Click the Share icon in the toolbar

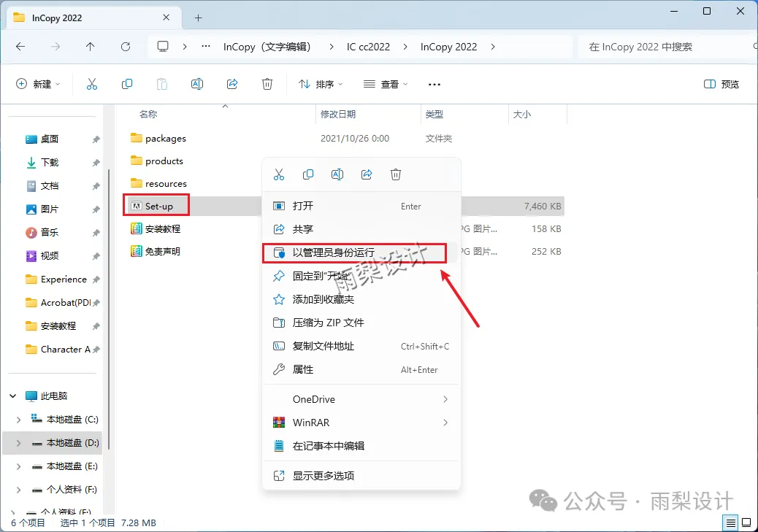(x=232, y=84)
